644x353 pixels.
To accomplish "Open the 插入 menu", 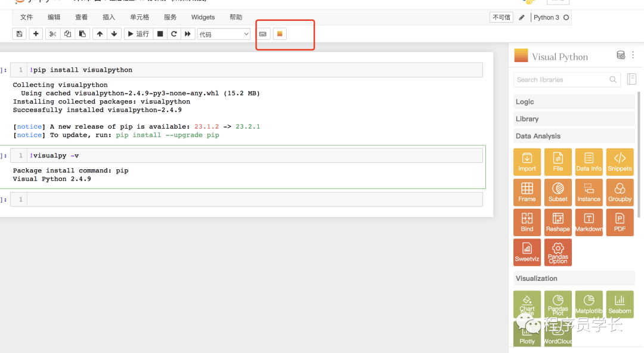I will [x=109, y=17].
